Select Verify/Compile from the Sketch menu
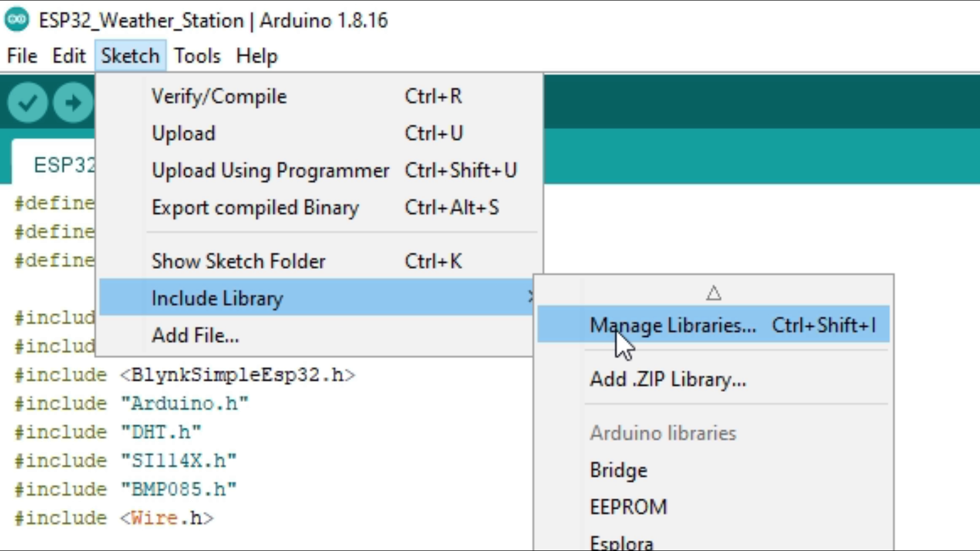The height and width of the screenshot is (551, 980). point(219,96)
